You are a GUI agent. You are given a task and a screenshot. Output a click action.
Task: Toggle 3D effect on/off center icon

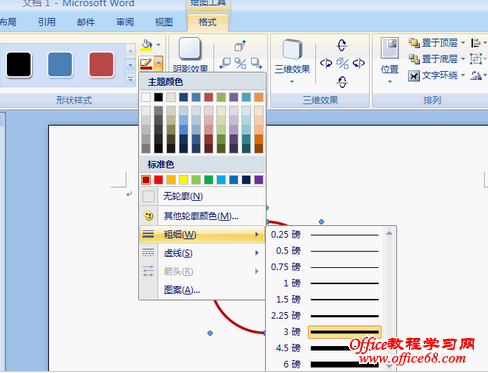(x=342, y=63)
